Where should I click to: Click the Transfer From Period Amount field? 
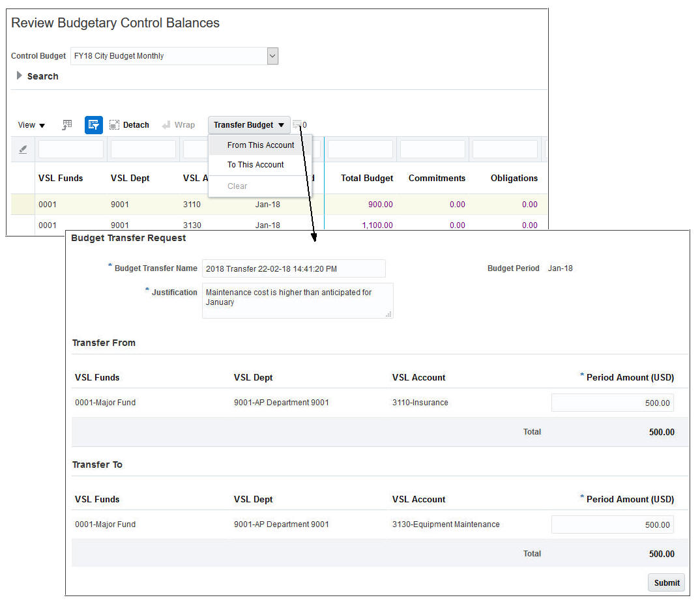pos(612,403)
